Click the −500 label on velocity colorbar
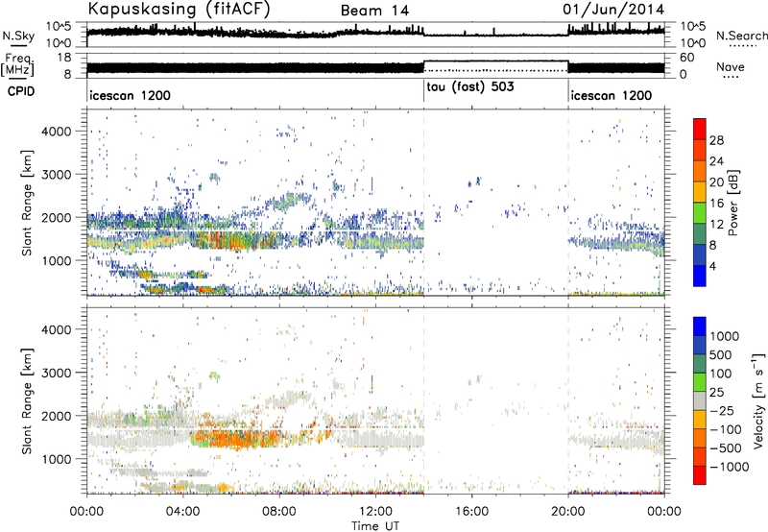768x532 pixels. tap(726, 447)
